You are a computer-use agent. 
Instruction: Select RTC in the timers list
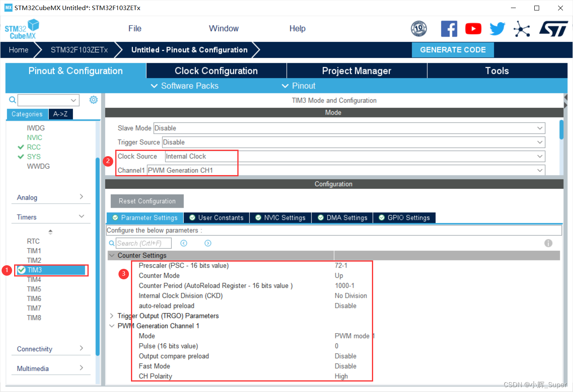(x=33, y=241)
